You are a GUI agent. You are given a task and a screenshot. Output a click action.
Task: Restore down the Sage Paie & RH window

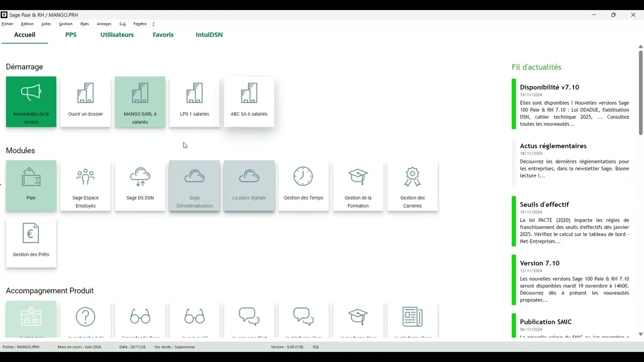click(x=613, y=15)
